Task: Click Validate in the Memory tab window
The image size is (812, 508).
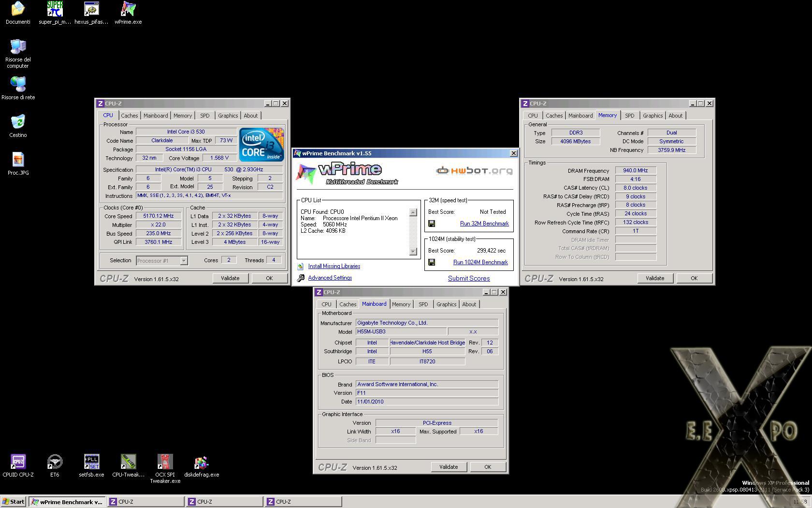Action: coord(655,278)
